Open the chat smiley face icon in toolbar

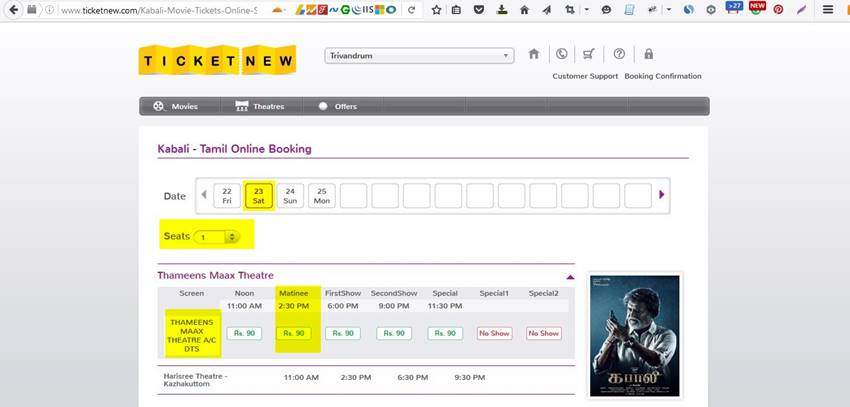pos(607,10)
